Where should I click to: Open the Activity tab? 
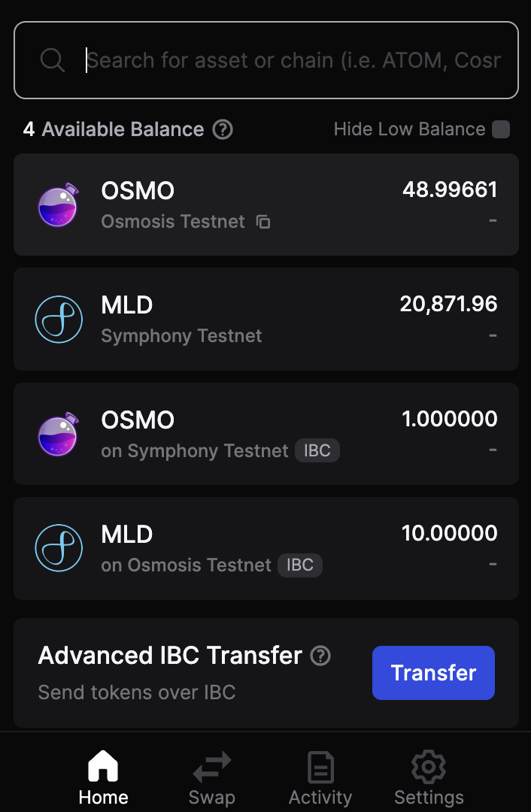(x=320, y=778)
